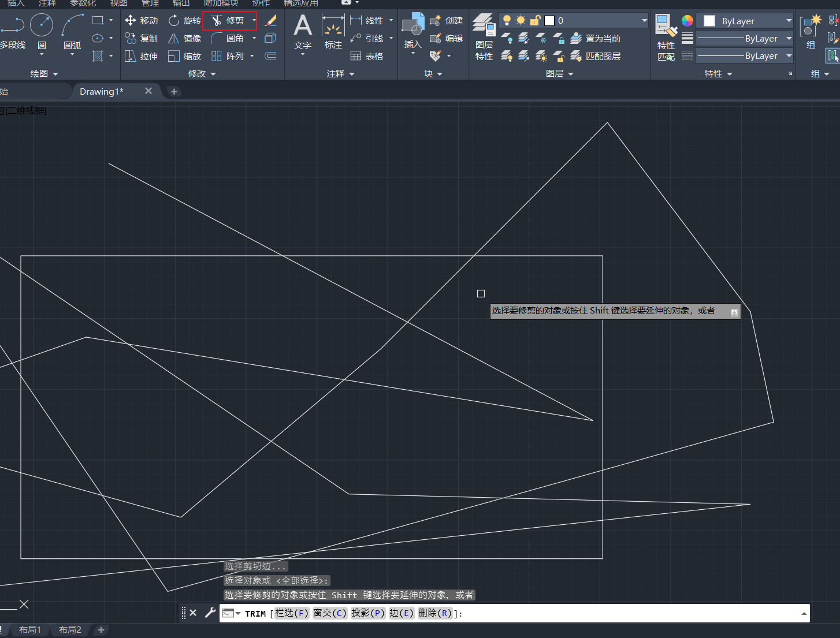Click the Erase tool icon
Image resolution: width=840 pixels, height=638 pixels.
click(x=270, y=21)
